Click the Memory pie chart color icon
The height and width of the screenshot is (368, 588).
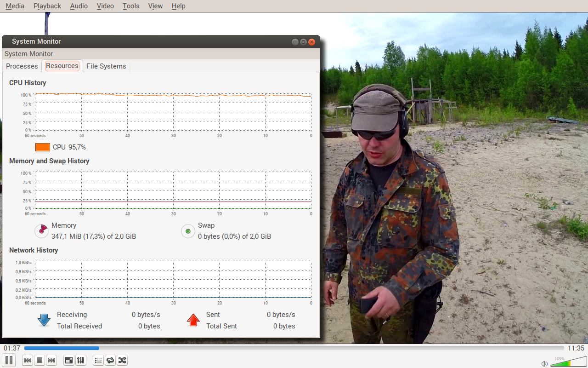[41, 230]
